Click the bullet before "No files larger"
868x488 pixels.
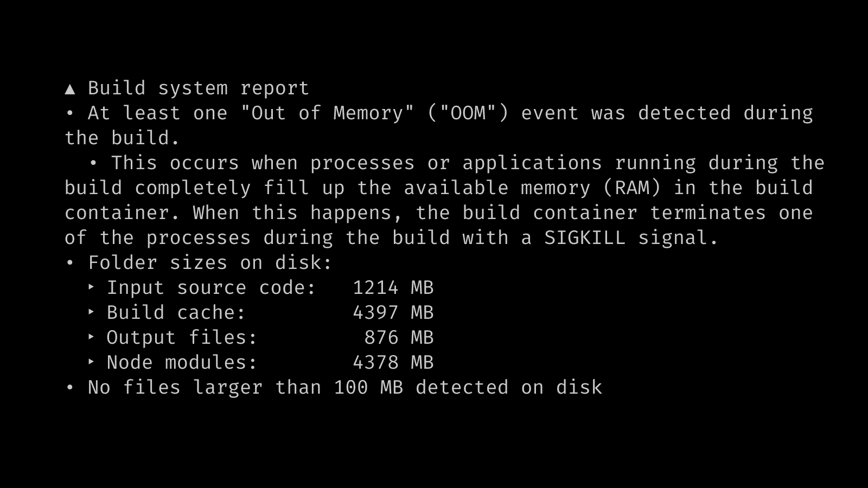point(70,388)
